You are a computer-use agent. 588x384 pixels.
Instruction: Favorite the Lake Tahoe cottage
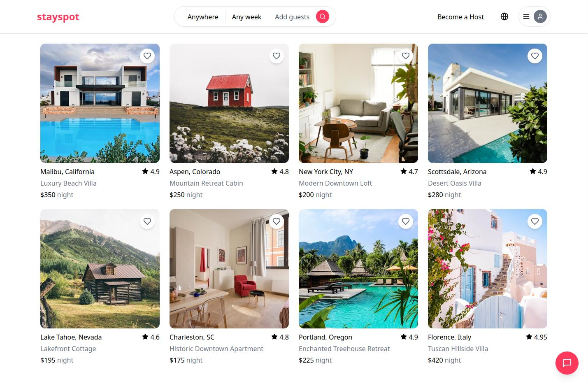coord(147,221)
